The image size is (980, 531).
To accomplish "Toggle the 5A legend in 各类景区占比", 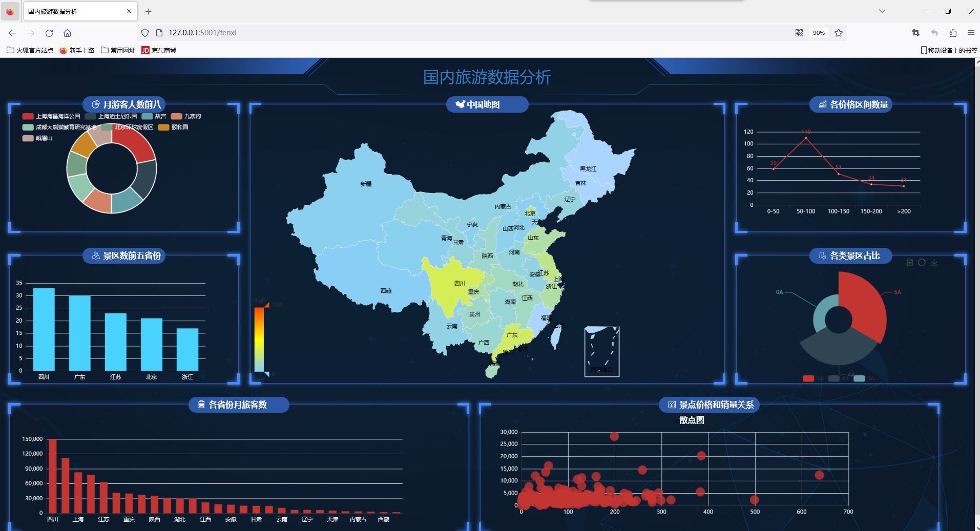I will tap(813, 378).
